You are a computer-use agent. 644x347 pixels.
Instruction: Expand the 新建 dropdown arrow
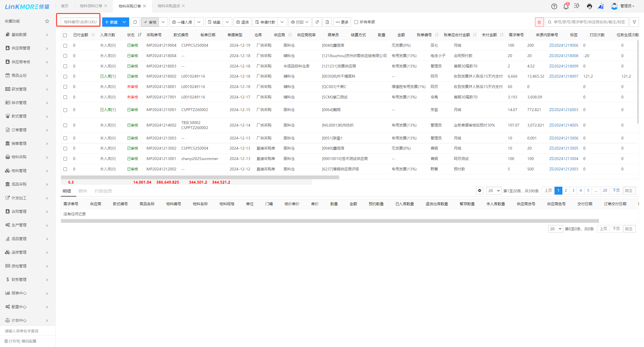coord(124,22)
